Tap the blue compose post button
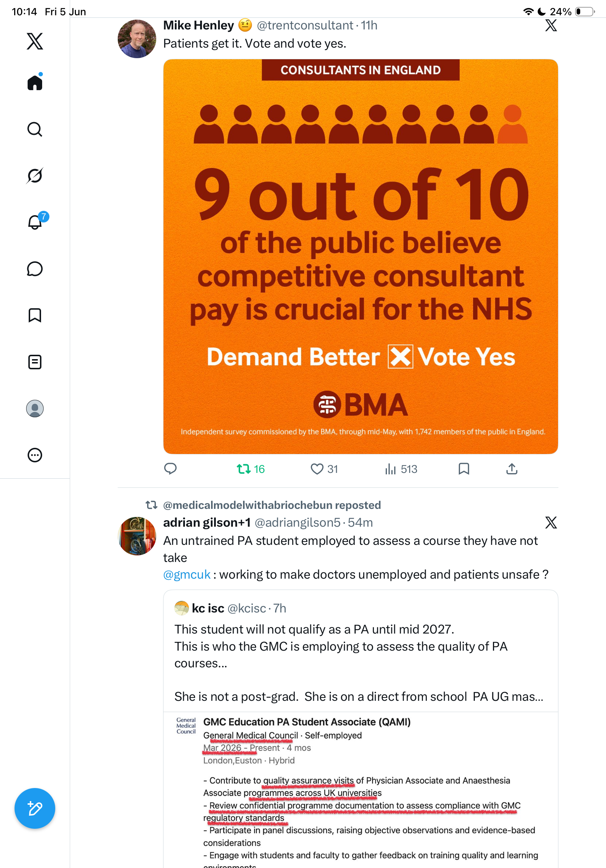Screen dimensions: 606x868 tap(35, 808)
